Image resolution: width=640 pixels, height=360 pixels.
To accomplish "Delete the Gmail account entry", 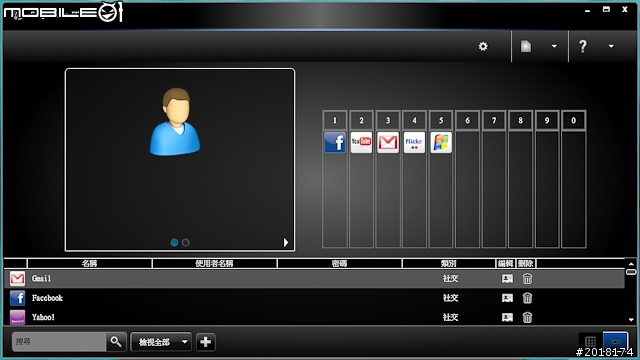I will (527, 278).
